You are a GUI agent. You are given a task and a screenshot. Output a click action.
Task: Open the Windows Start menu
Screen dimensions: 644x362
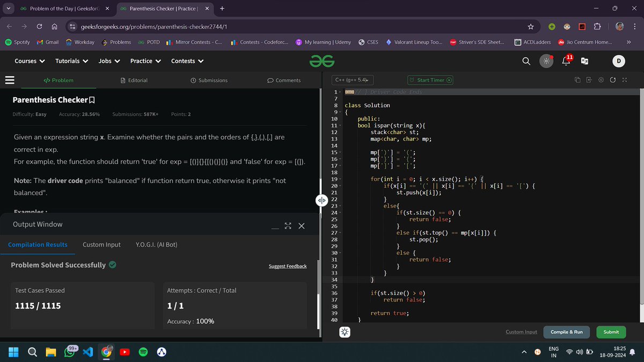(x=14, y=352)
